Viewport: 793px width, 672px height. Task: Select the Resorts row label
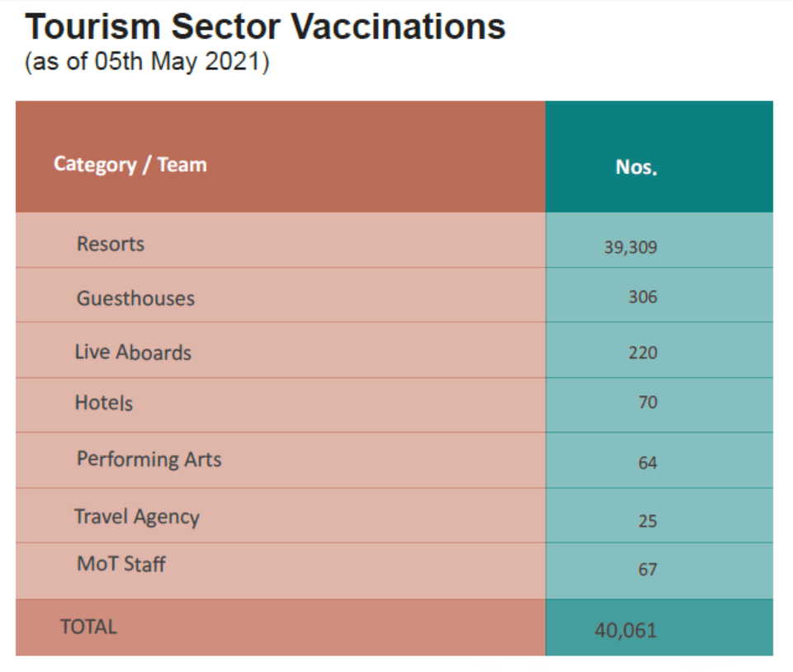[111, 244]
